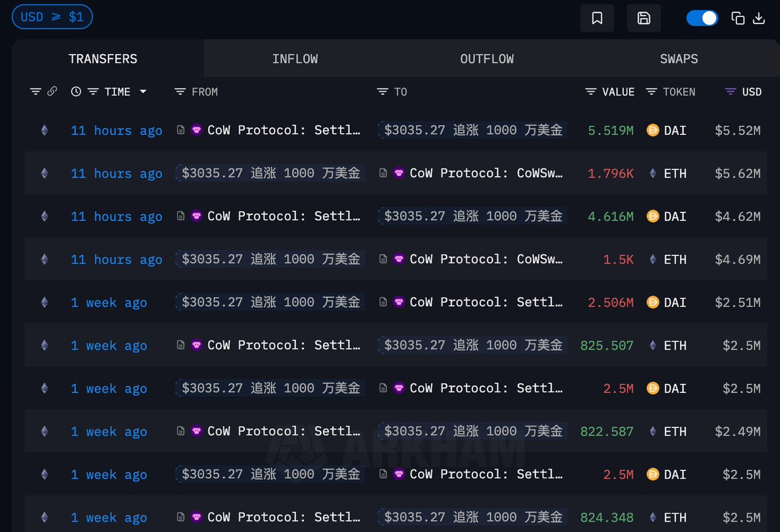Click the download icon at top right
The height and width of the screenshot is (532, 780).
point(759,18)
